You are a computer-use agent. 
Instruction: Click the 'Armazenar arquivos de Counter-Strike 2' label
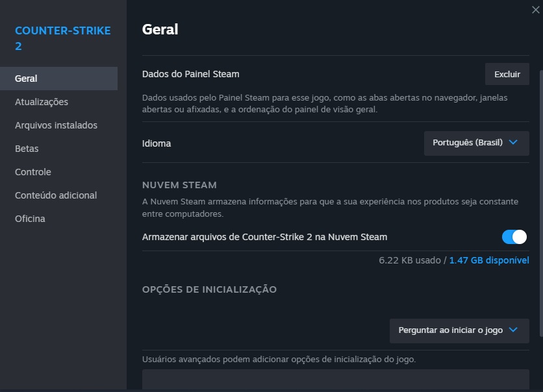264,237
